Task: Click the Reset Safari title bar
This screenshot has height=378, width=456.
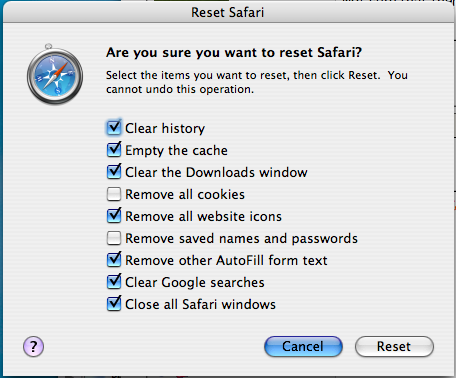Action: tap(228, 12)
